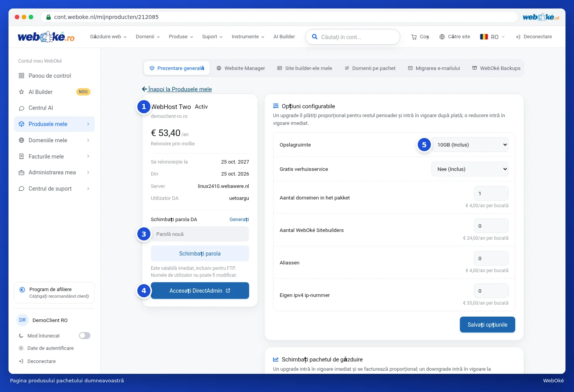This screenshot has height=392, width=574.
Task: Click the external link icon on Accesați DirectAdmin
Action: (x=228, y=290)
